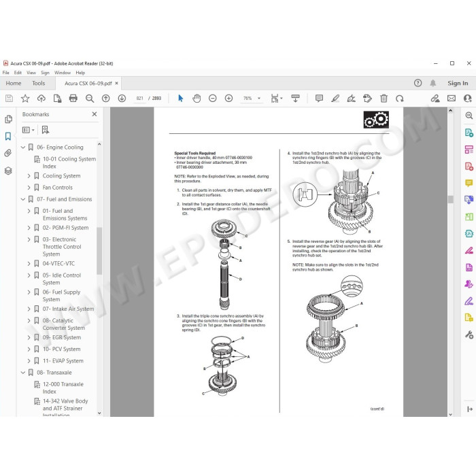Toggle the Bookmarks panel icon in sidebar
The image size is (476, 476).
pos(8,136)
